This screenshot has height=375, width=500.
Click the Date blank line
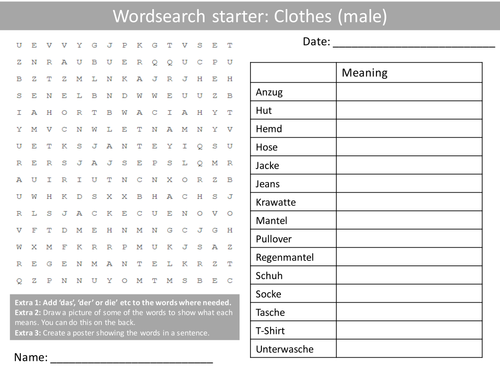tap(414, 47)
